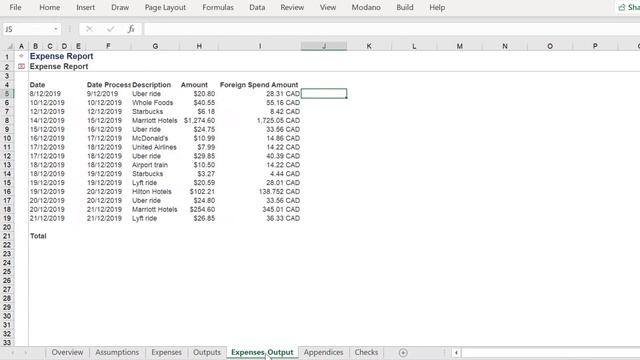Screen dimensions: 640x360
Task: Select the Hilton Hotels description cell
Action: [152, 191]
